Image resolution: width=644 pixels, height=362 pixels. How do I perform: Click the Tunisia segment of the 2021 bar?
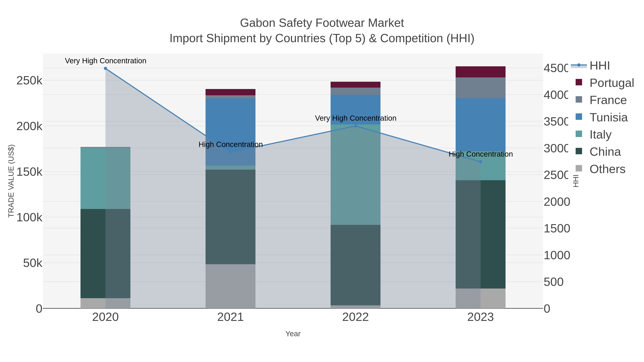pyautogui.click(x=231, y=132)
